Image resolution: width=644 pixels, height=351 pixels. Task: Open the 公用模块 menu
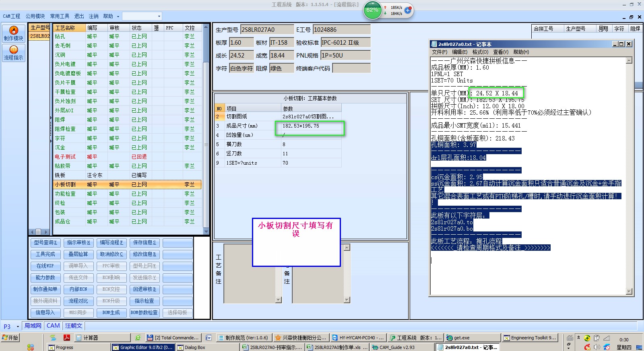35,16
